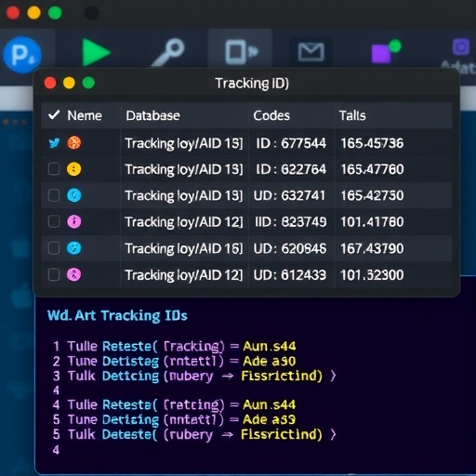Click the value 165.47760
The height and width of the screenshot is (476, 476).
[x=372, y=169]
